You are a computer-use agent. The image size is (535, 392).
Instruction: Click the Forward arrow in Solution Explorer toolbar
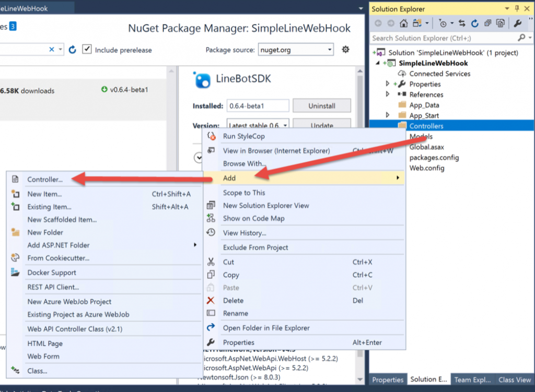point(391,23)
